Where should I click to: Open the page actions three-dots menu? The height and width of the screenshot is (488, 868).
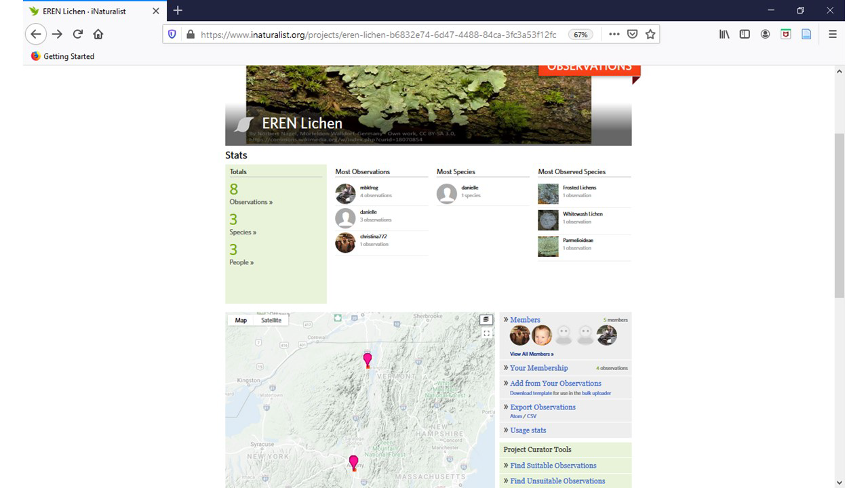click(x=614, y=34)
